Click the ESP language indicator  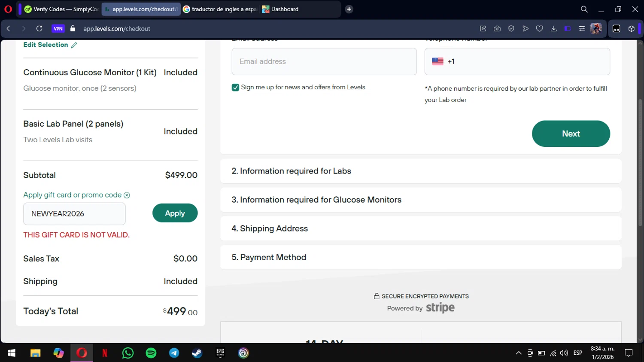(578, 353)
